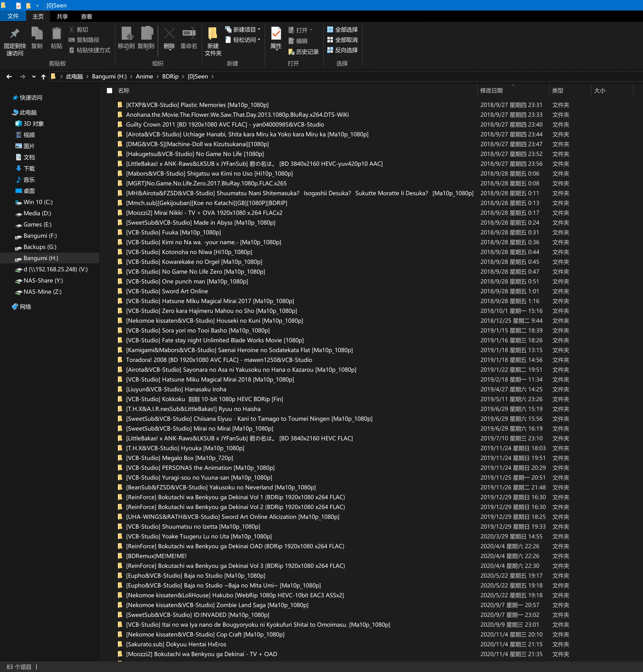Viewport: 643px width, 672px height.
Task: Open the New Item (新建项目) dropdown
Action: coord(243,30)
